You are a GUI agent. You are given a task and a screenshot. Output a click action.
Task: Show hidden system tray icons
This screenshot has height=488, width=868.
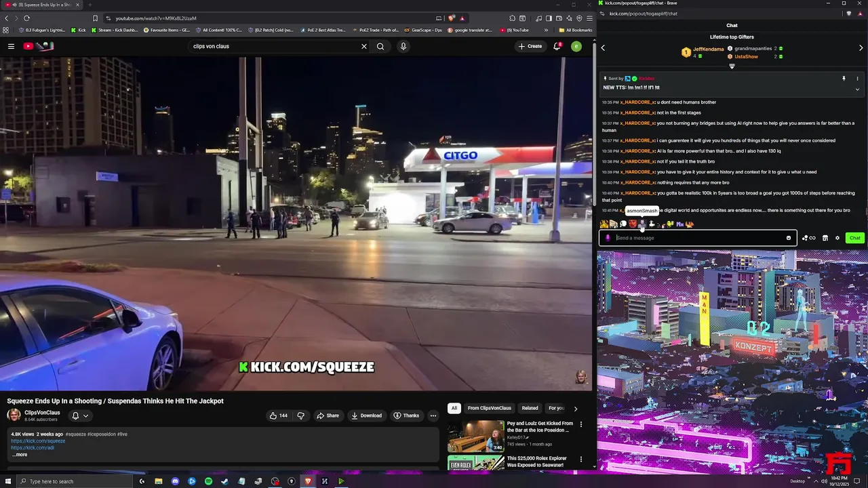[816, 481]
